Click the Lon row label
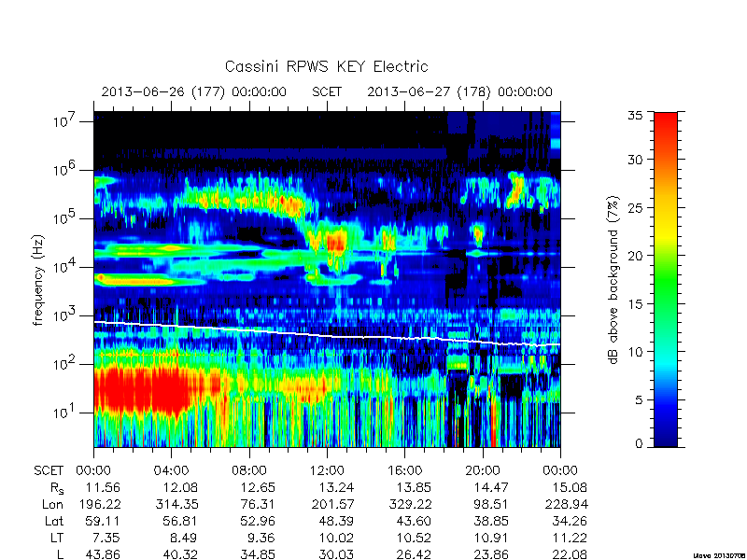Image resolution: width=747 pixels, height=560 pixels. [x=52, y=504]
